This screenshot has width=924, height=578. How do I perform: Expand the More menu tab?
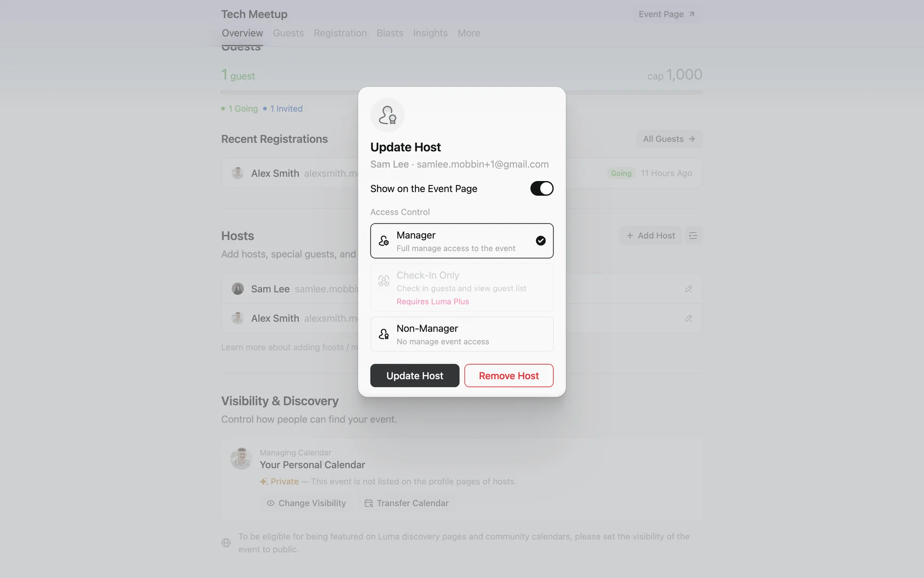coord(469,33)
